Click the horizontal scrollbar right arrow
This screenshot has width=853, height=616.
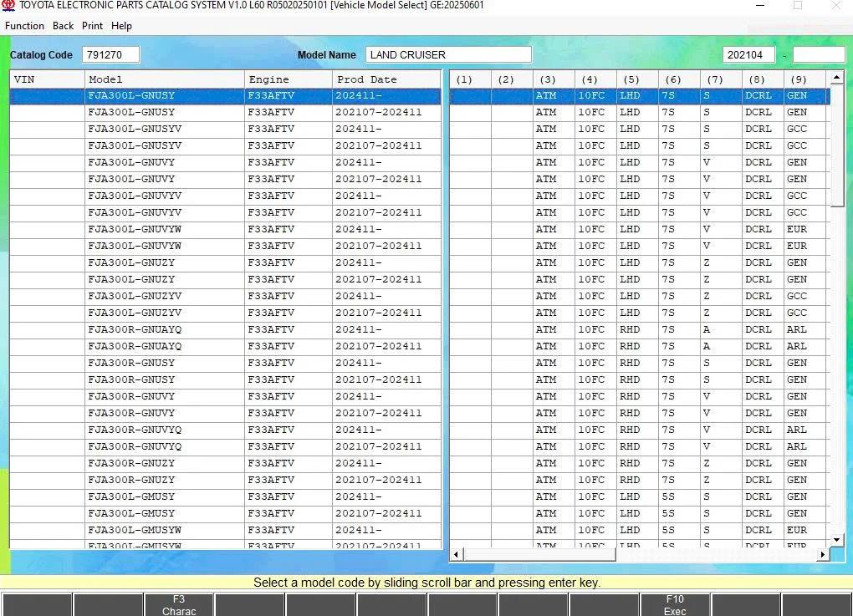coord(823,554)
